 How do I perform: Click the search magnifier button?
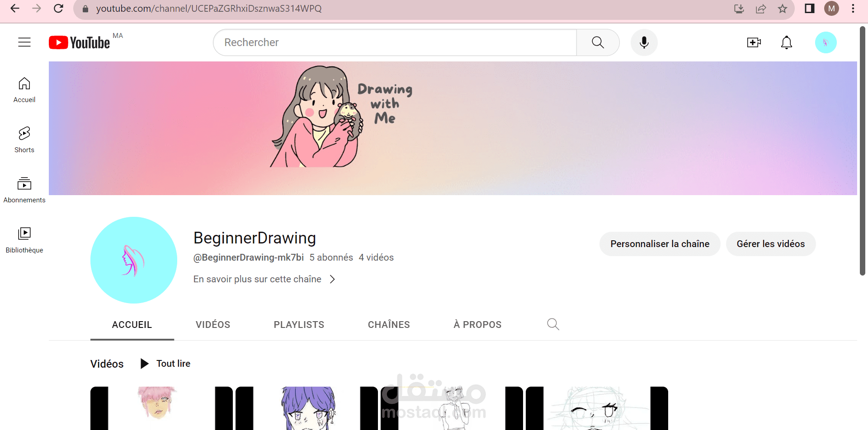tap(598, 42)
